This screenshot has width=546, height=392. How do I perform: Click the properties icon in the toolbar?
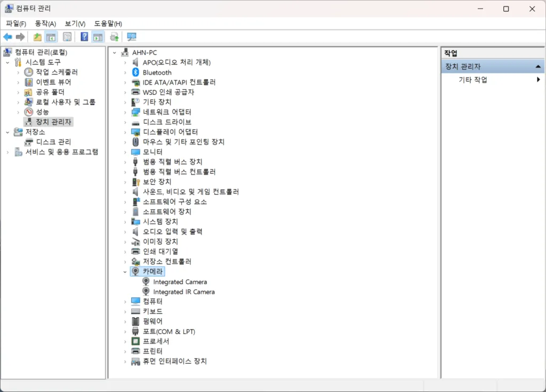coord(67,37)
